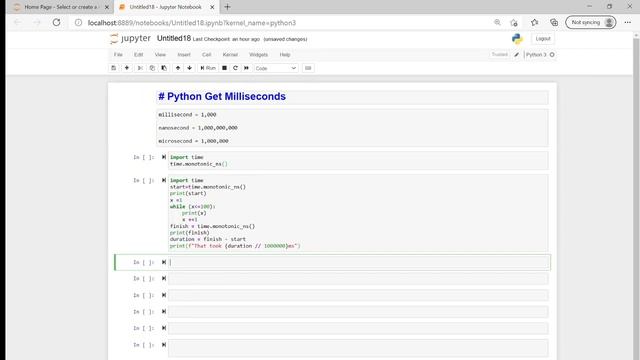The height and width of the screenshot is (360, 640).
Task: Run the import time monotonic_ns cell via its run icon
Action: 164,157
